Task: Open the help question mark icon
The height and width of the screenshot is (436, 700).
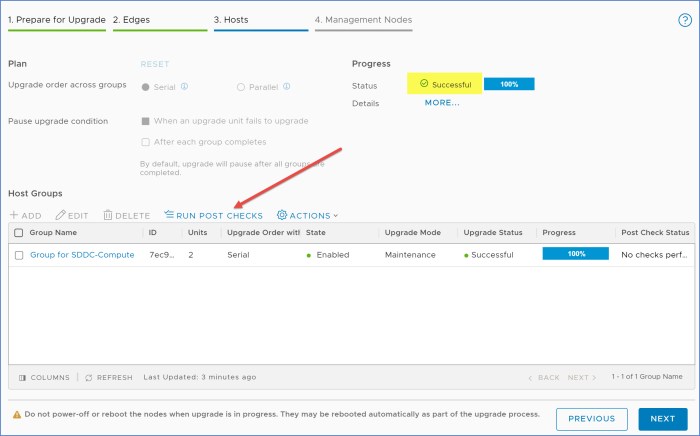Action: (684, 20)
